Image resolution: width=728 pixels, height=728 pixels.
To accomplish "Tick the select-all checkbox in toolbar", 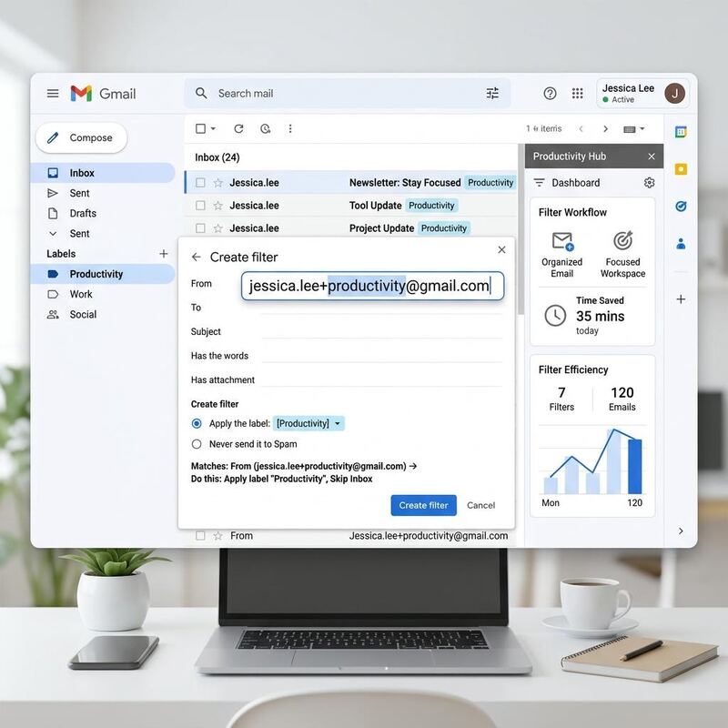I will point(200,128).
